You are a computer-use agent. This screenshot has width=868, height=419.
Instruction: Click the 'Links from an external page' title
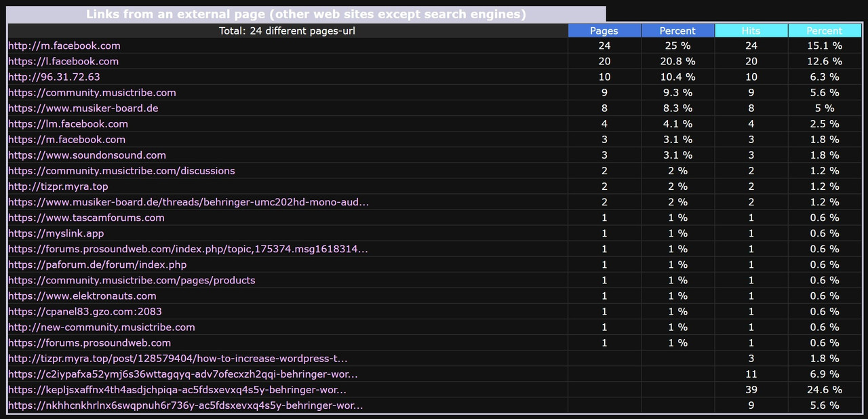coord(306,14)
